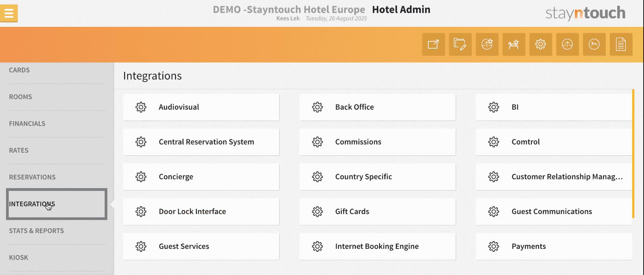644x275 pixels.
Task: Click the gear icon beside Comtrol
Action: 494,142
